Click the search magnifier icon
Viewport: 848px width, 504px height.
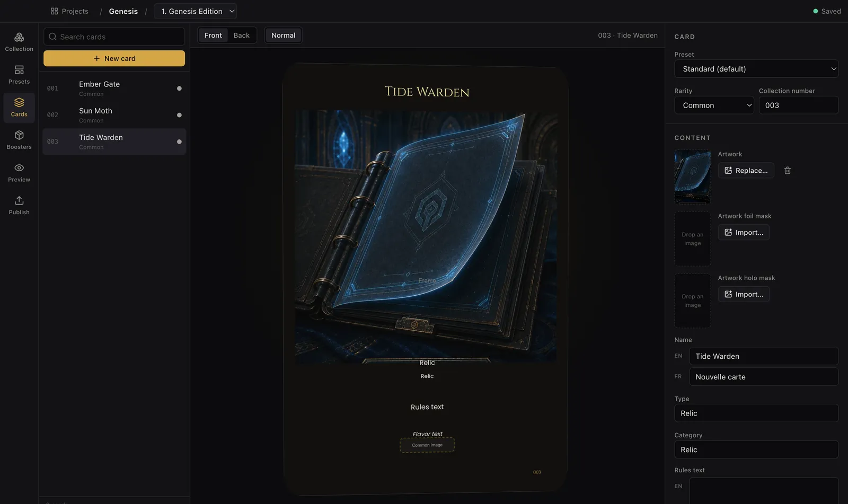52,37
